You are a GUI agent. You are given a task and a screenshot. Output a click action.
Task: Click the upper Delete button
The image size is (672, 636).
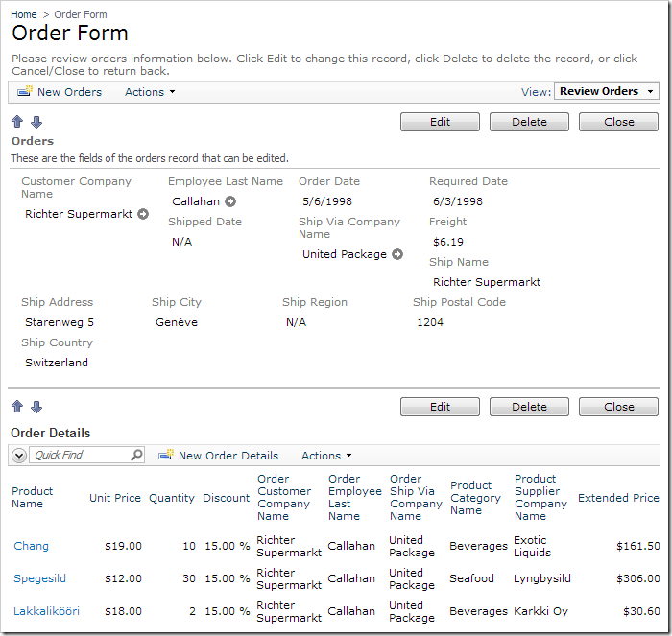coord(529,122)
